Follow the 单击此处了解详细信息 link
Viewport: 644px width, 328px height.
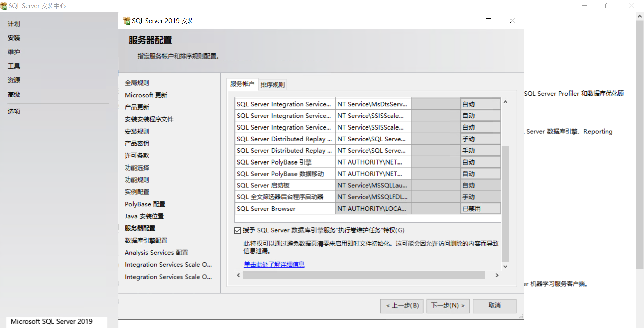[x=274, y=264]
